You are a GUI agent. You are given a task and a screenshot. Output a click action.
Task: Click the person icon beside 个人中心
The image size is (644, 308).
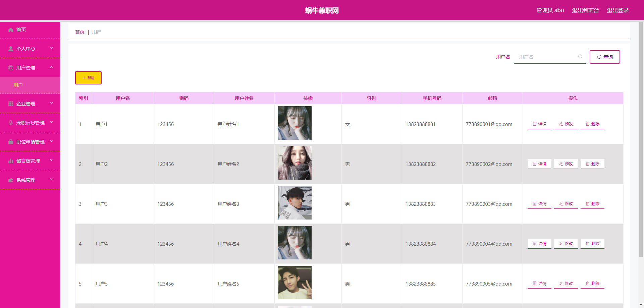(x=11, y=49)
